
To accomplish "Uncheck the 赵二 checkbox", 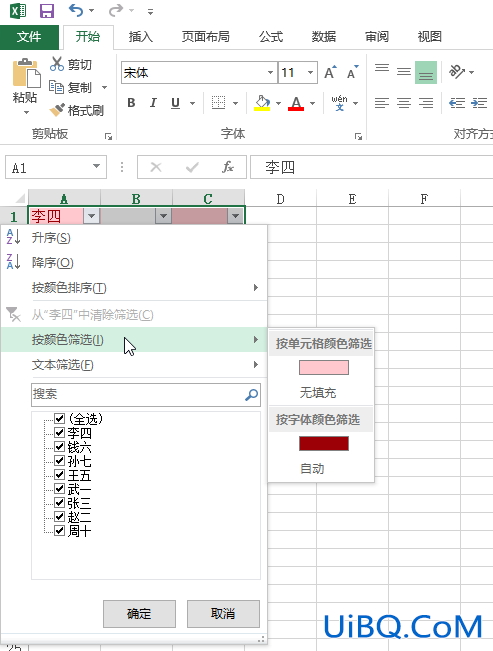I will pyautogui.click(x=59, y=516).
